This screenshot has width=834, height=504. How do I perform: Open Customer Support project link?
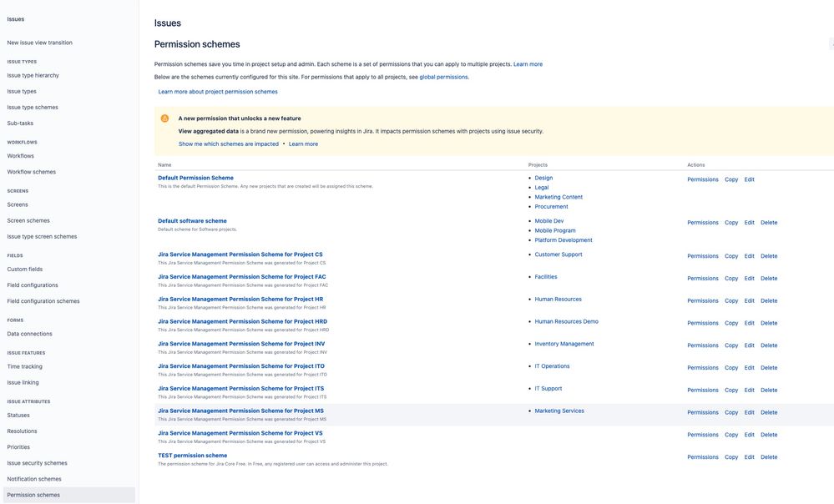pos(559,255)
